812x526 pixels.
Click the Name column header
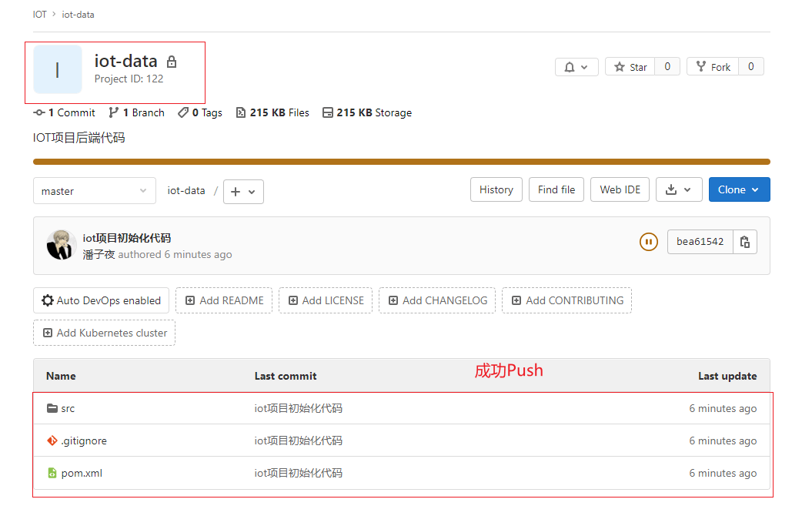[61, 377]
